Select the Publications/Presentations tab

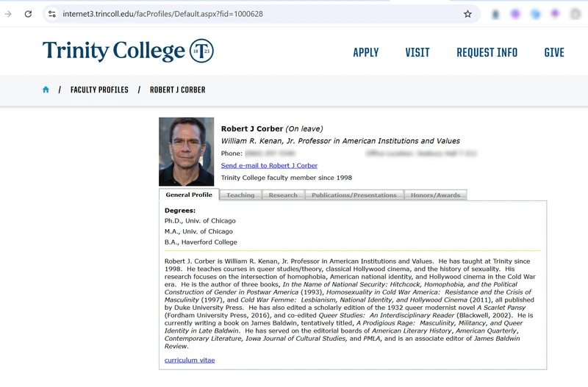tap(354, 195)
